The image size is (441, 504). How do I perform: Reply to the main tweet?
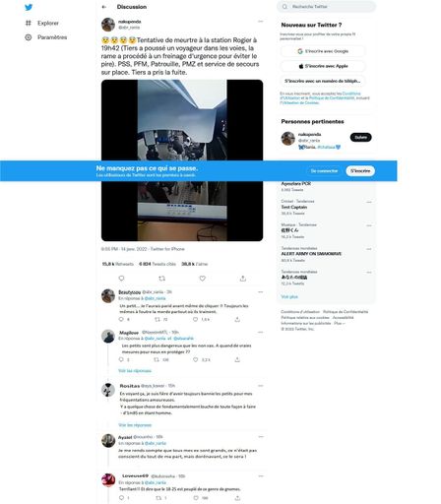121,279
